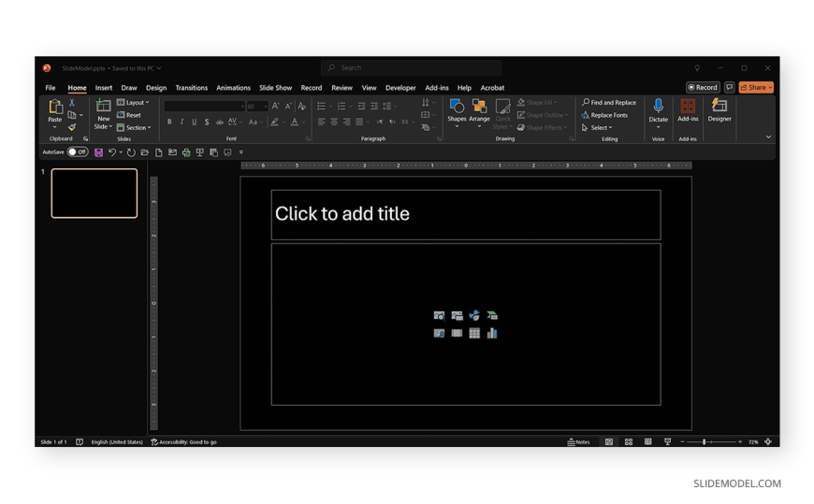Viewport: 814px width, 504px height.
Task: Start Slide Show from status bar icon
Action: pyautogui.click(x=668, y=441)
